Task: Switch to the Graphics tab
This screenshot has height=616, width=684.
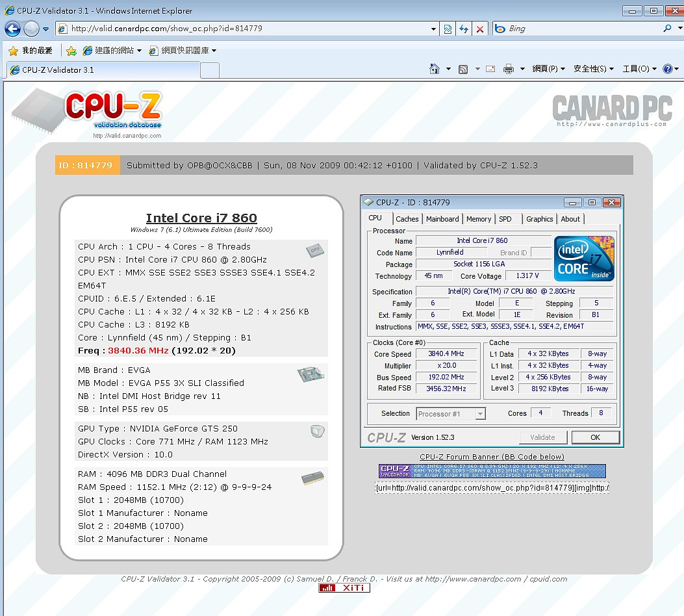Action: pyautogui.click(x=539, y=219)
